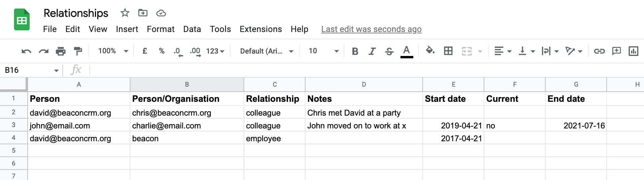This screenshot has height=180, width=644.
Task: Toggle italic formatting
Action: [372, 51]
